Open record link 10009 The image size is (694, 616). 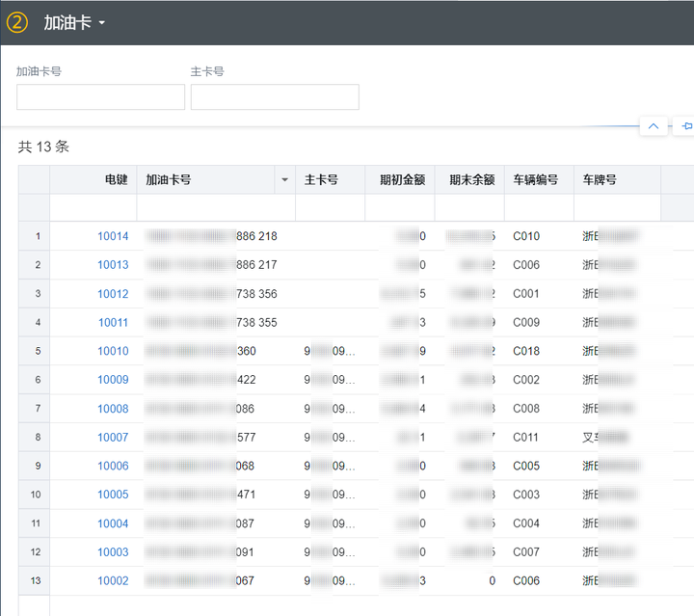113,380
